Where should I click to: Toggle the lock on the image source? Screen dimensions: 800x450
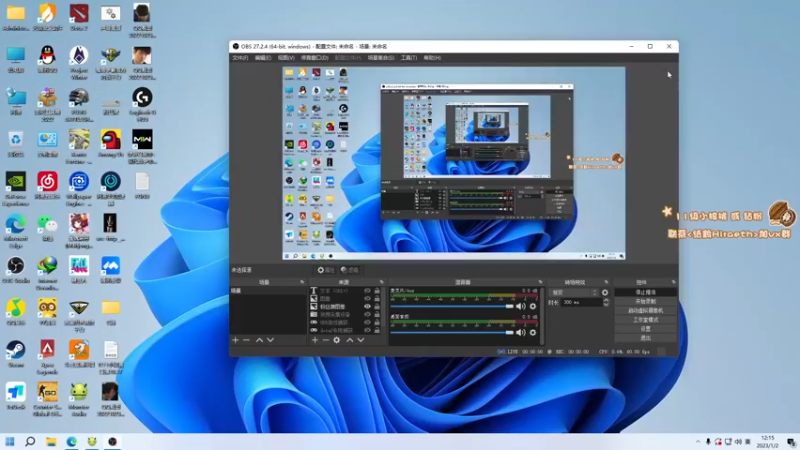(377, 298)
